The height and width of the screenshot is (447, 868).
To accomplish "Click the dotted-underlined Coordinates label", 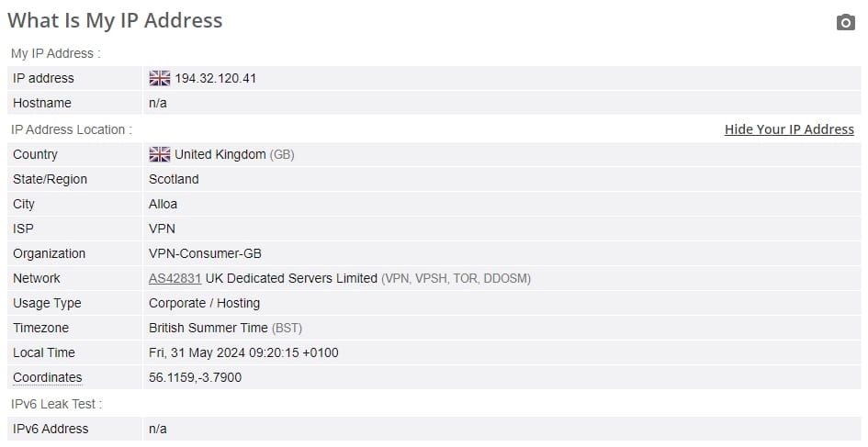I will click(x=48, y=378).
